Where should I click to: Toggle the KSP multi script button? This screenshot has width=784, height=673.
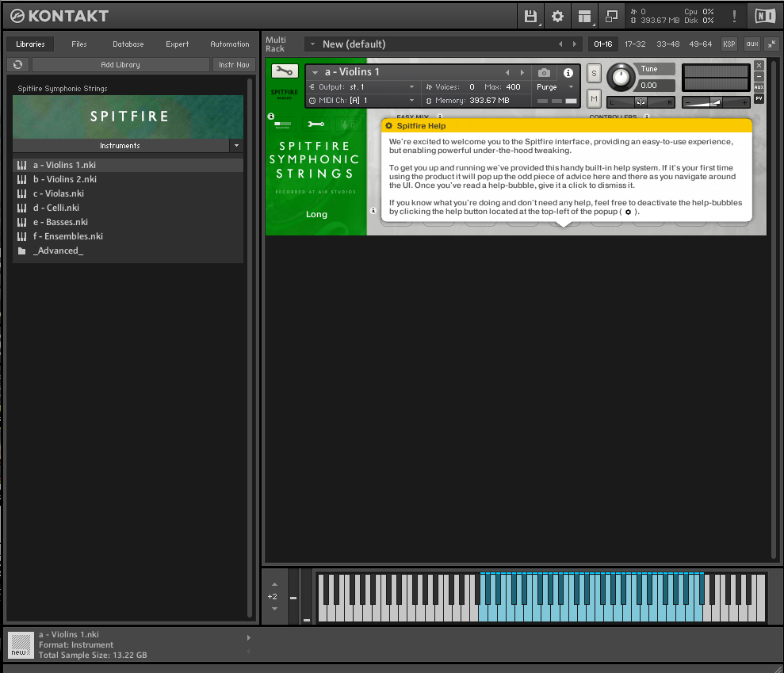729,44
